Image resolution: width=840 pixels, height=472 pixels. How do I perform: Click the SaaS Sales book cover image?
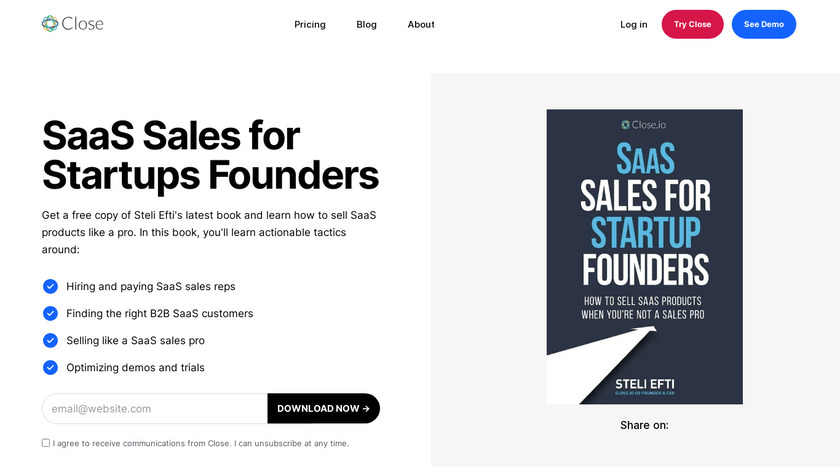644,257
